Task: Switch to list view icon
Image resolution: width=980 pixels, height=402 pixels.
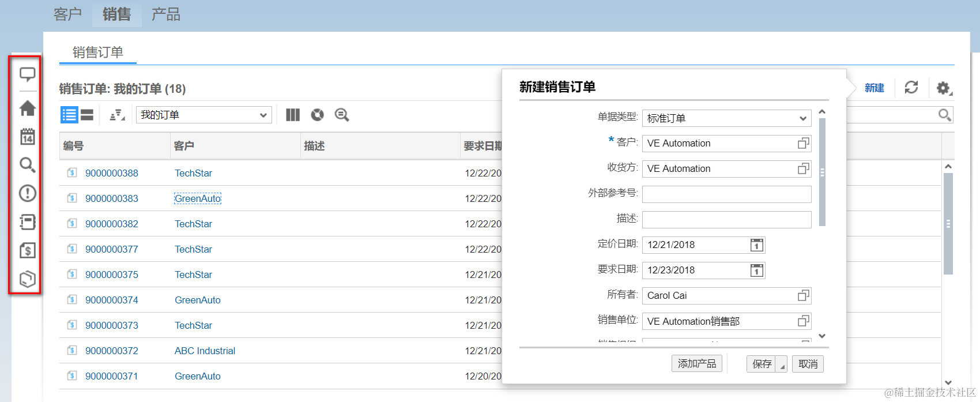Action: [69, 115]
